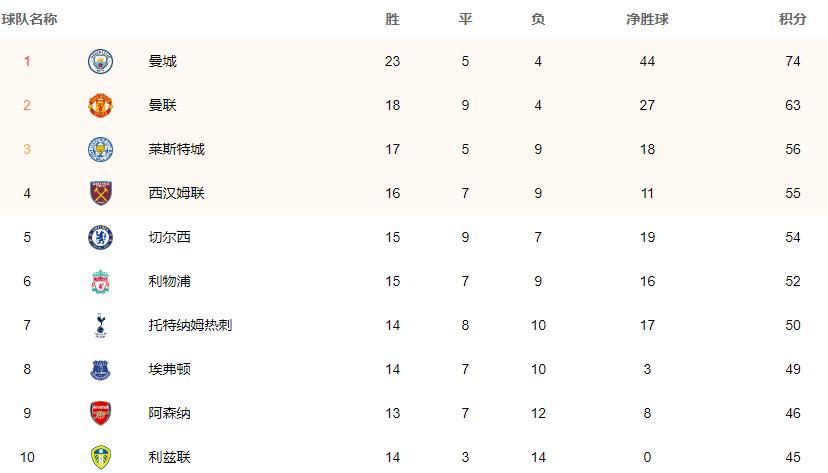The width and height of the screenshot is (828, 473).
Task: Click rank number 1 in table
Action: 27,61
